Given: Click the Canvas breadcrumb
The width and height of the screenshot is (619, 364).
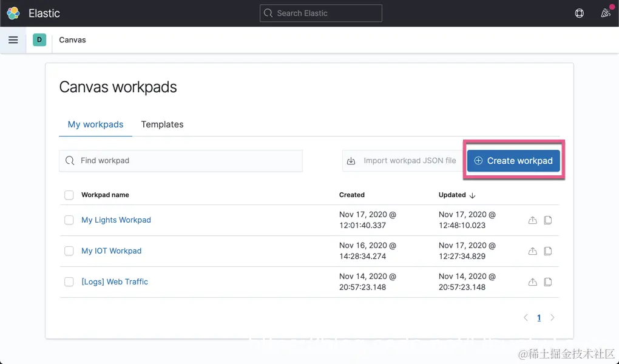Looking at the screenshot, I should click(72, 40).
